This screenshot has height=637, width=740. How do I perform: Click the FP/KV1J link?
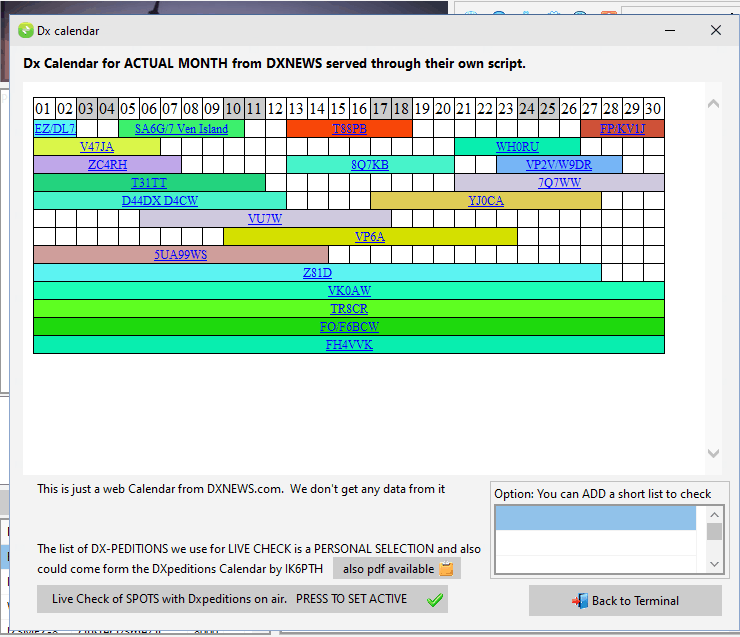(x=622, y=129)
